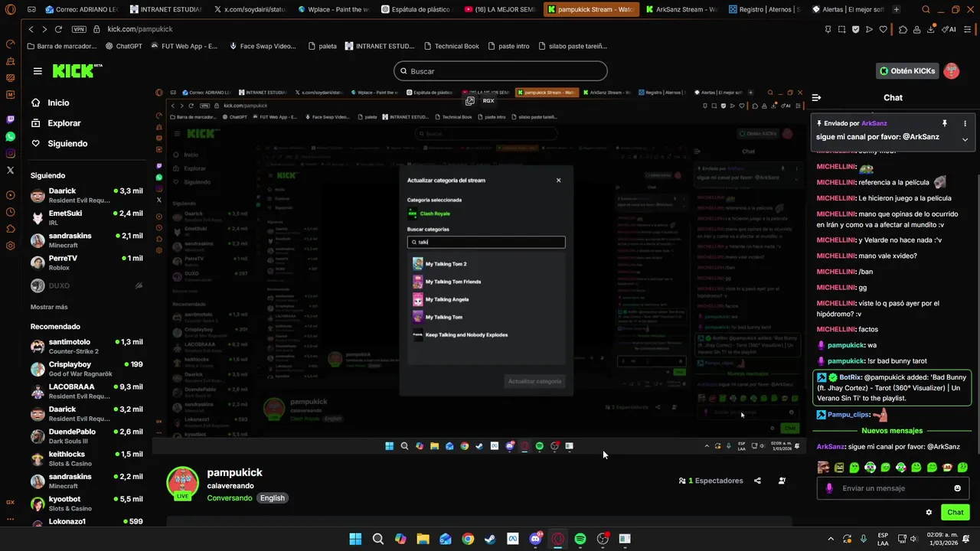980x551 pixels.
Task: Open PerreTV channel in Siguiendo list
Action: click(87, 262)
